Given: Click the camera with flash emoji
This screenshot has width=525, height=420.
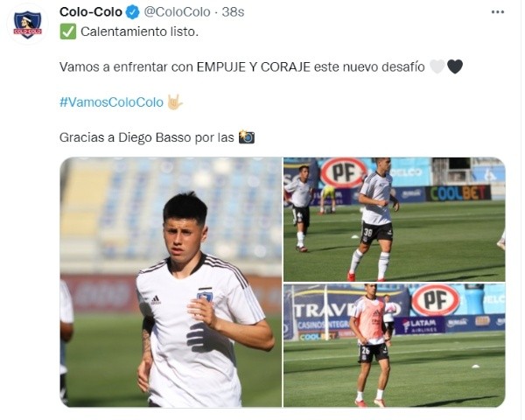Looking at the screenshot, I should [x=247, y=137].
